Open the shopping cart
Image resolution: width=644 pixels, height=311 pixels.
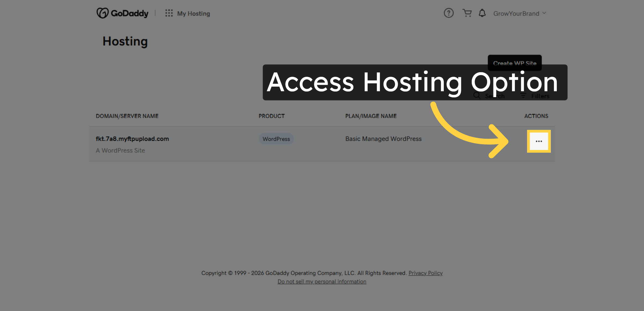coord(467,13)
